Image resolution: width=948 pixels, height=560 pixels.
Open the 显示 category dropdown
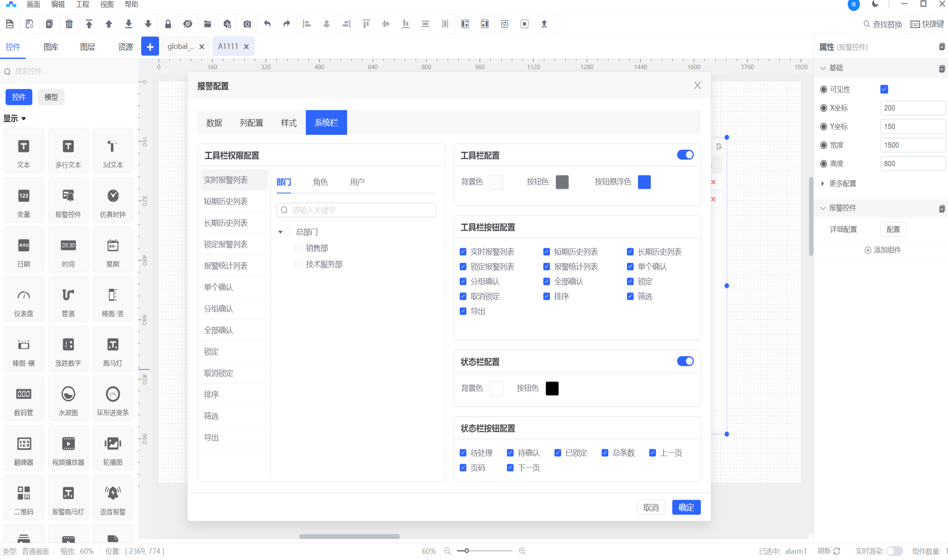click(15, 119)
